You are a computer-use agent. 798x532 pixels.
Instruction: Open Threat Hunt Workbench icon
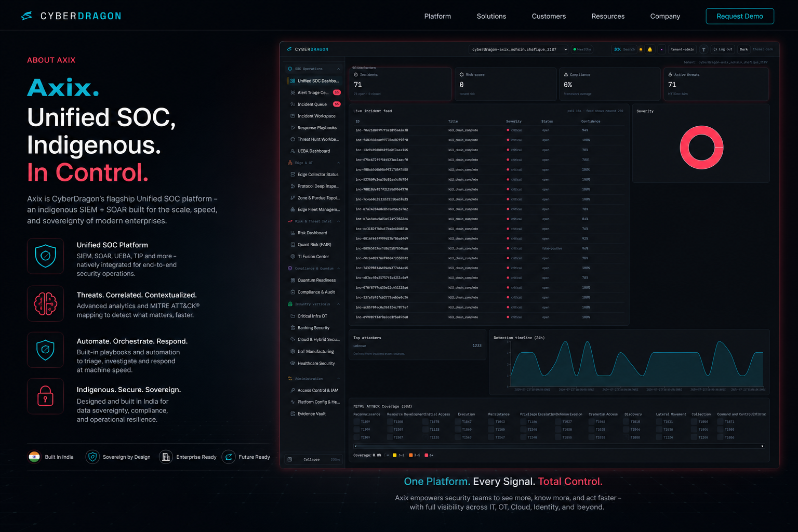click(292, 139)
